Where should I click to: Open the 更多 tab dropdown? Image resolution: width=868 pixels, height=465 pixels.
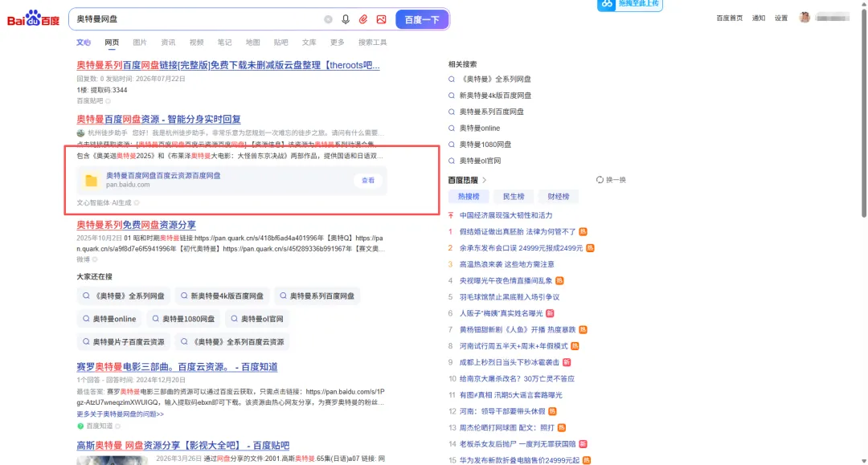pyautogui.click(x=337, y=43)
